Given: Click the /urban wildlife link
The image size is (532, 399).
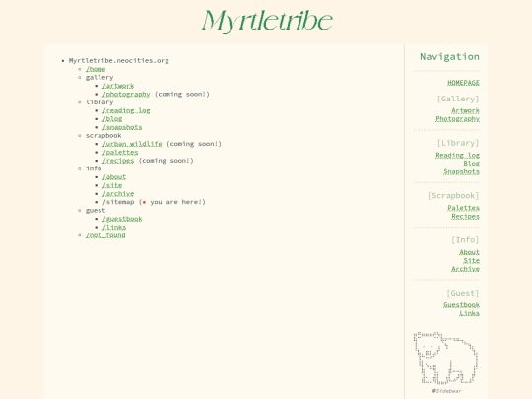Looking at the screenshot, I should tap(132, 144).
